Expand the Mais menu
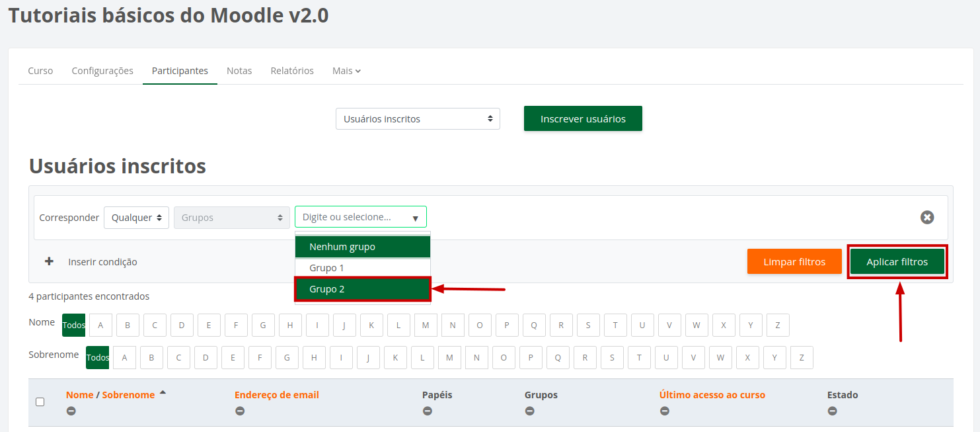980x432 pixels. (346, 71)
